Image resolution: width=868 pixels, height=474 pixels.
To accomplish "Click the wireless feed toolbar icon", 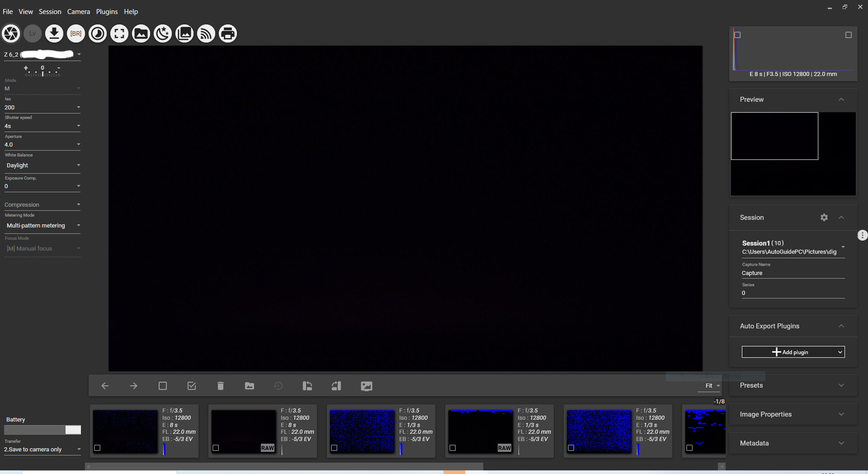I will click(206, 33).
